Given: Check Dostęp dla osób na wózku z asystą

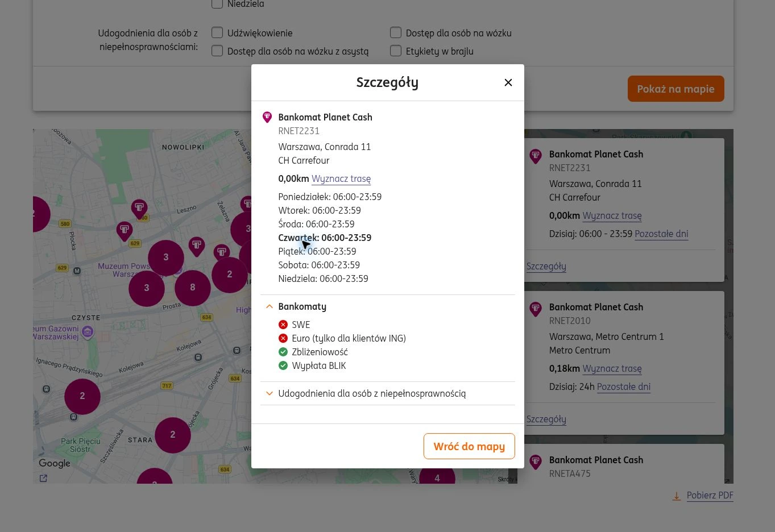Looking at the screenshot, I should pos(217,51).
